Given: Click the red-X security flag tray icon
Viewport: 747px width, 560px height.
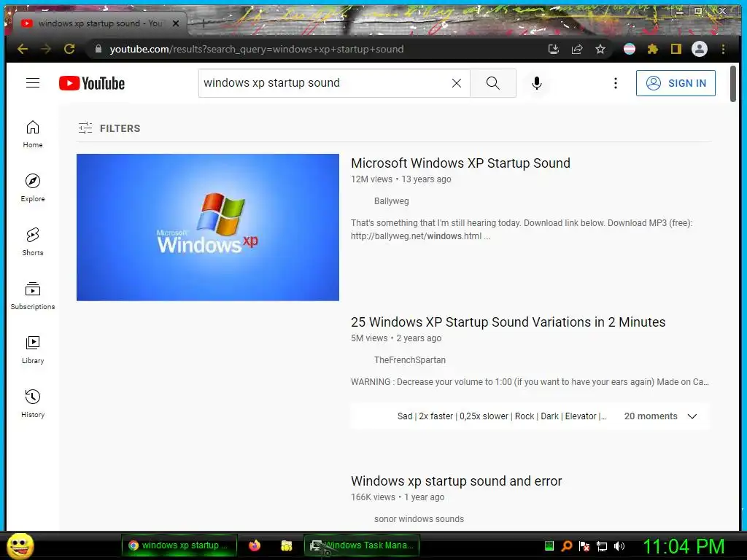Looking at the screenshot, I should [x=584, y=546].
